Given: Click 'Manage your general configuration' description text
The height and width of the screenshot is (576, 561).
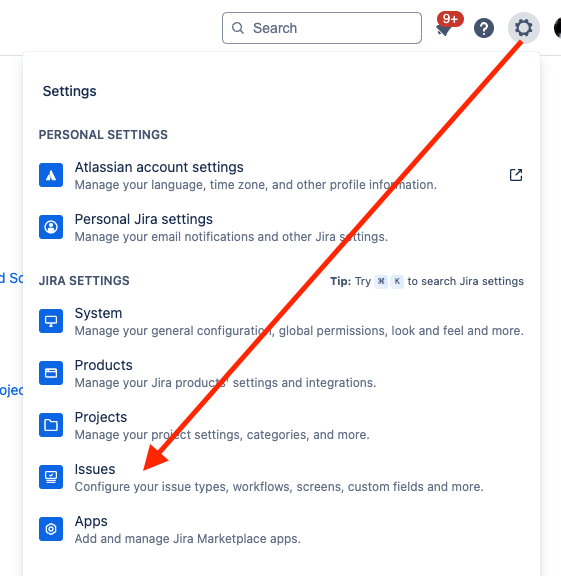Looking at the screenshot, I should pyautogui.click(x=299, y=331).
